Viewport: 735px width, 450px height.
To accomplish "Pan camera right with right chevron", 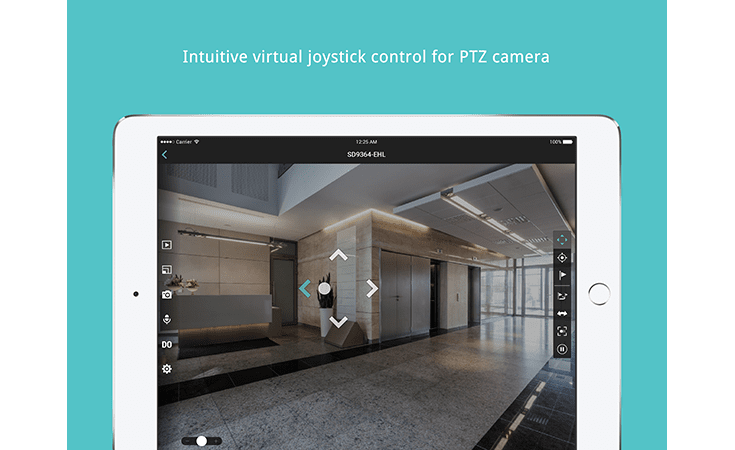I will (x=372, y=288).
